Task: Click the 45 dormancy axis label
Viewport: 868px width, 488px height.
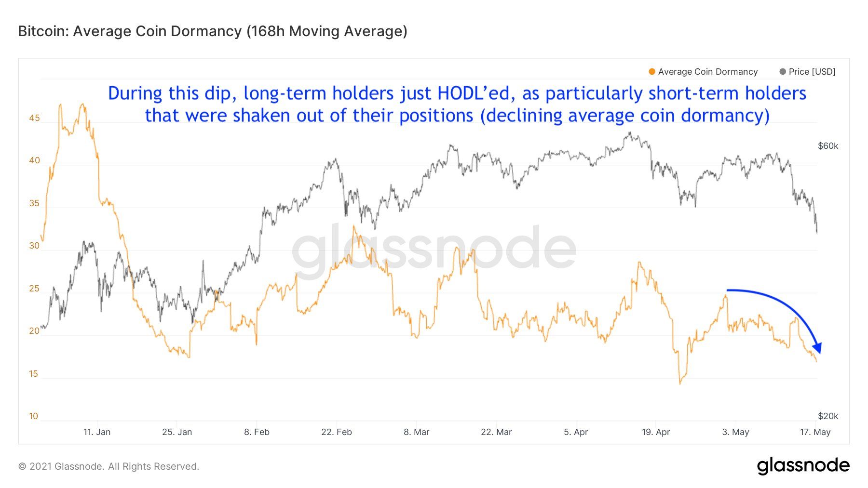Action: 34,118
